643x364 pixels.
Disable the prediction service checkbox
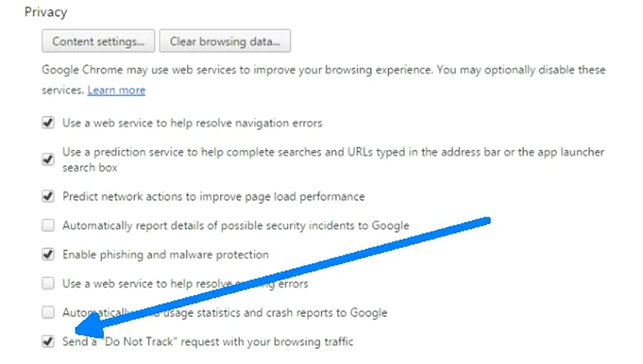click(x=48, y=160)
